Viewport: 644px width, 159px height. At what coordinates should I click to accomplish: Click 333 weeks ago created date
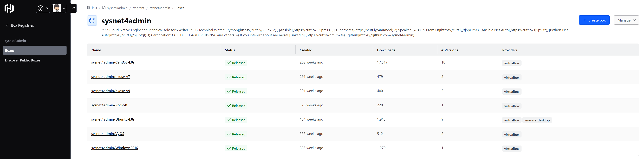(x=311, y=134)
